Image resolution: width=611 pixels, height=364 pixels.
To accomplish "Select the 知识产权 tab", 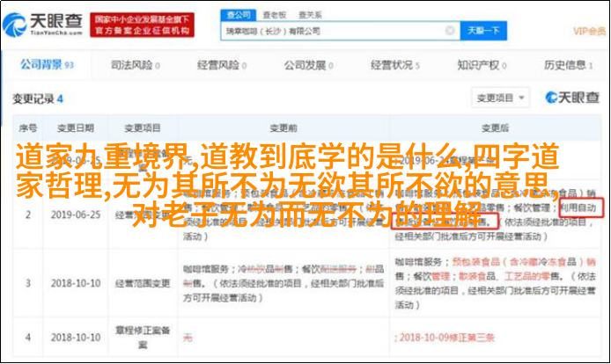I will (482, 65).
